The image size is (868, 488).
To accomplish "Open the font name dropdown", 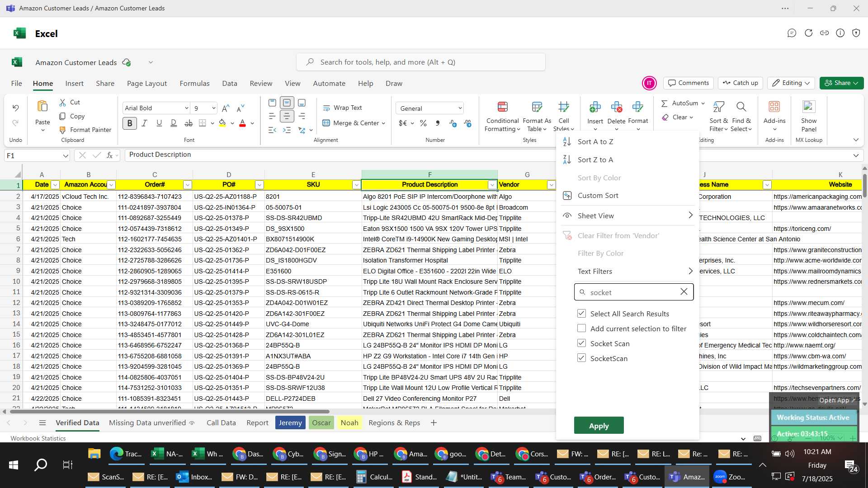I will [x=186, y=108].
